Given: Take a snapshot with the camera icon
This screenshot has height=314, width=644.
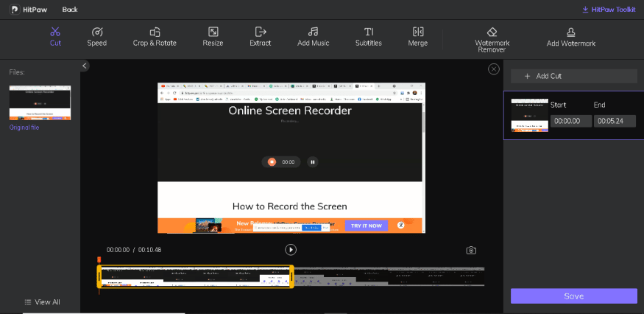Looking at the screenshot, I should coord(471,251).
